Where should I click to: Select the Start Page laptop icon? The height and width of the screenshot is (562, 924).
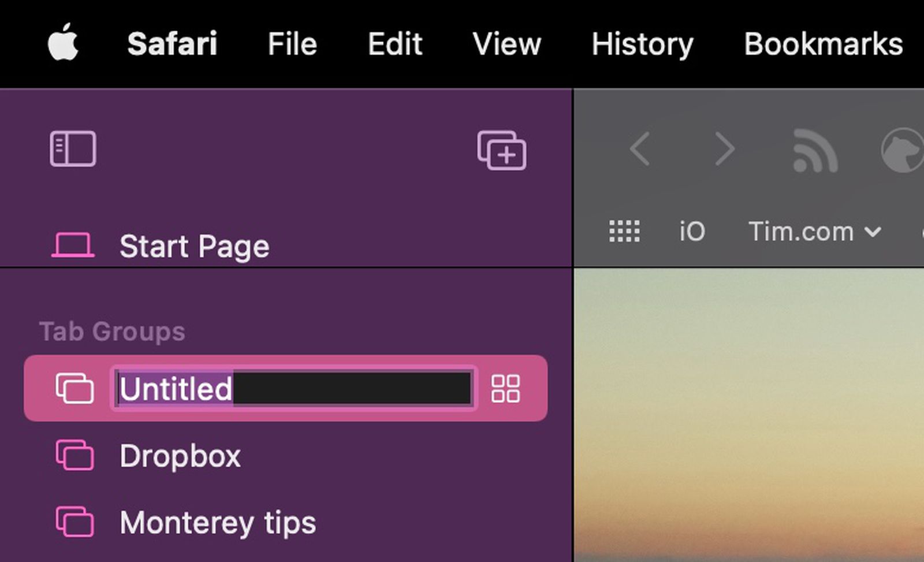point(74,245)
